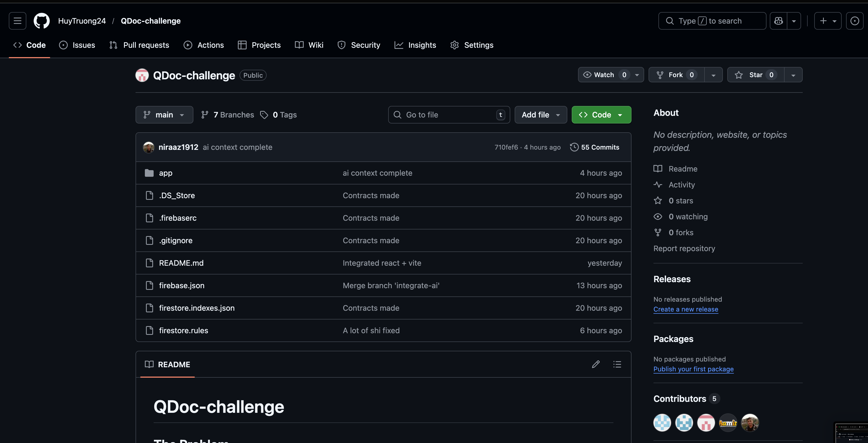
Task: Toggle Watch for this repository
Action: (x=604, y=75)
